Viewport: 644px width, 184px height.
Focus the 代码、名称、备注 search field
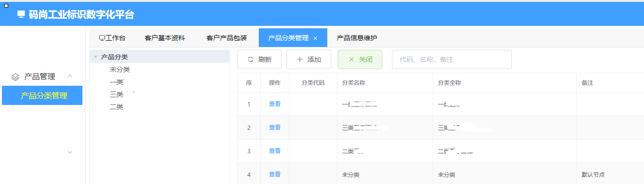click(451, 59)
